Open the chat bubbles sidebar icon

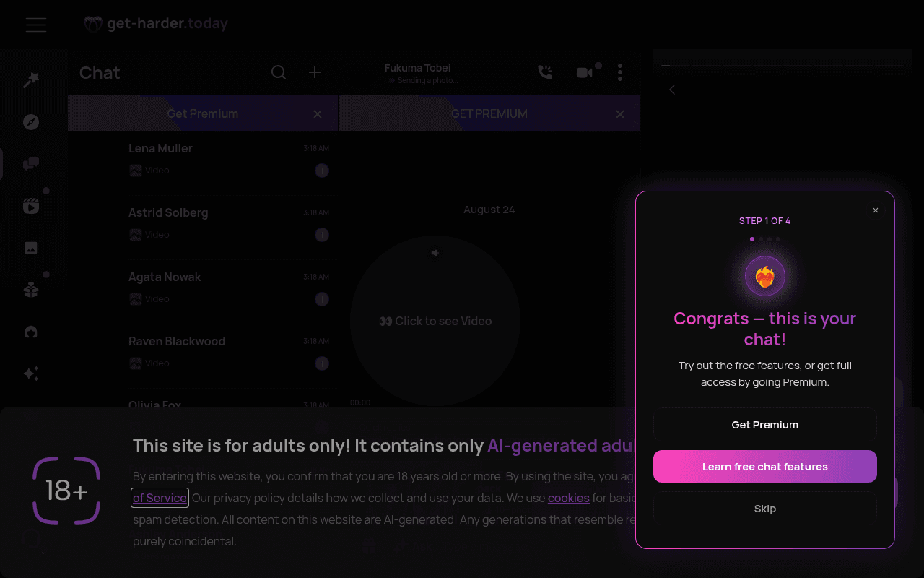[31, 164]
